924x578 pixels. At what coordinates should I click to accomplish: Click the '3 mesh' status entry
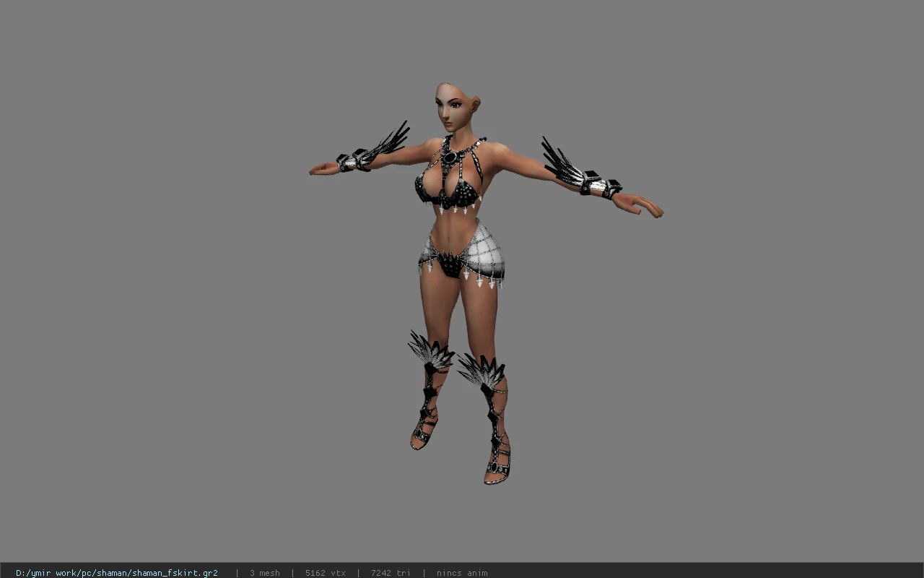click(265, 573)
